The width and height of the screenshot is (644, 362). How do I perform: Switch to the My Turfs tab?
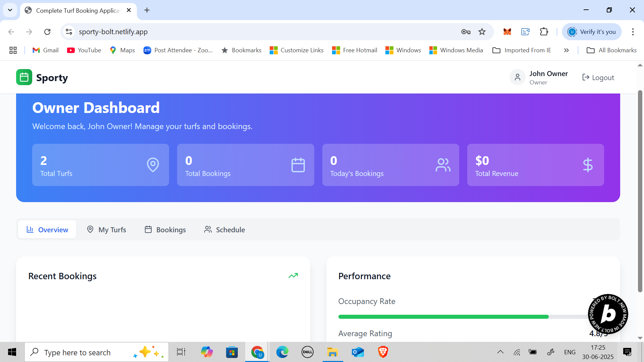click(x=107, y=230)
